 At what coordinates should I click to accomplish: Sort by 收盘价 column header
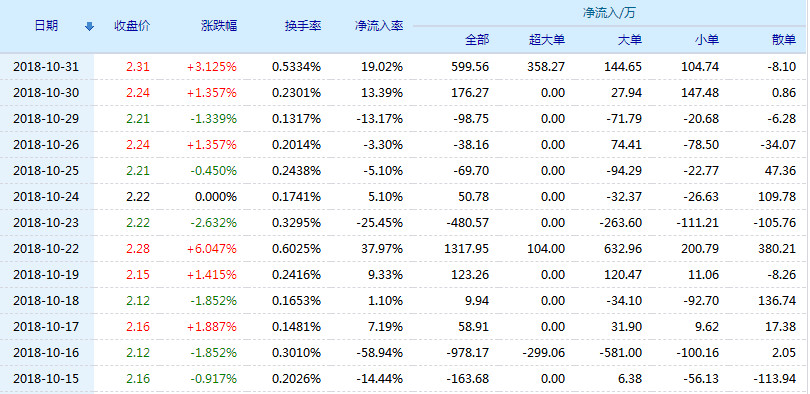pyautogui.click(x=132, y=26)
